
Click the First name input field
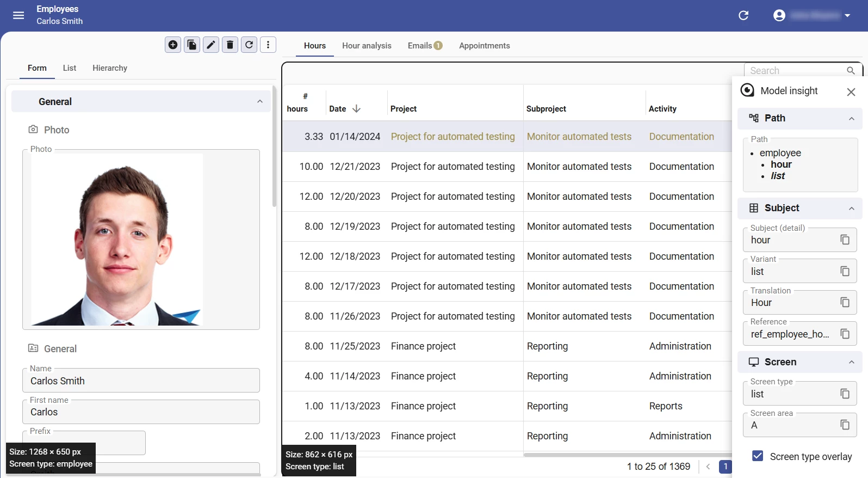141,412
